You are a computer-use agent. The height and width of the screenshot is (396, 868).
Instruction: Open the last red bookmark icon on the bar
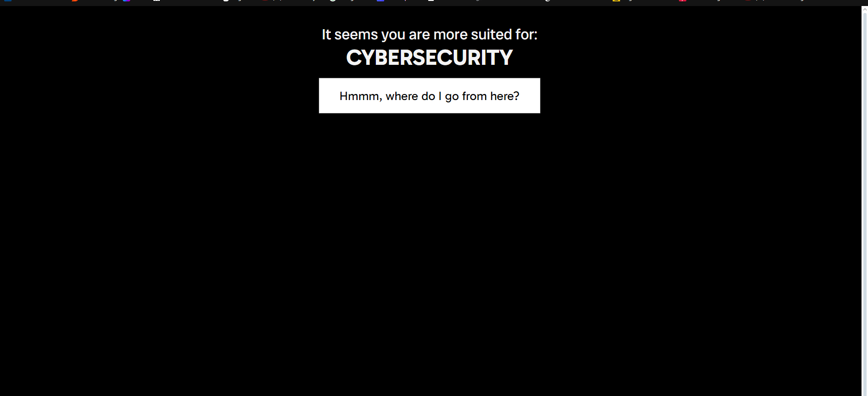[x=748, y=1]
